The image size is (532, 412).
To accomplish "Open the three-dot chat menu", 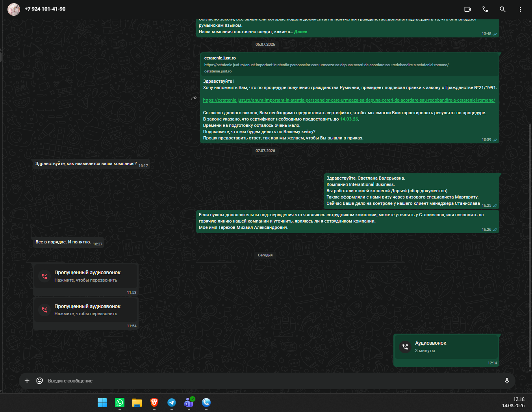I will [520, 9].
